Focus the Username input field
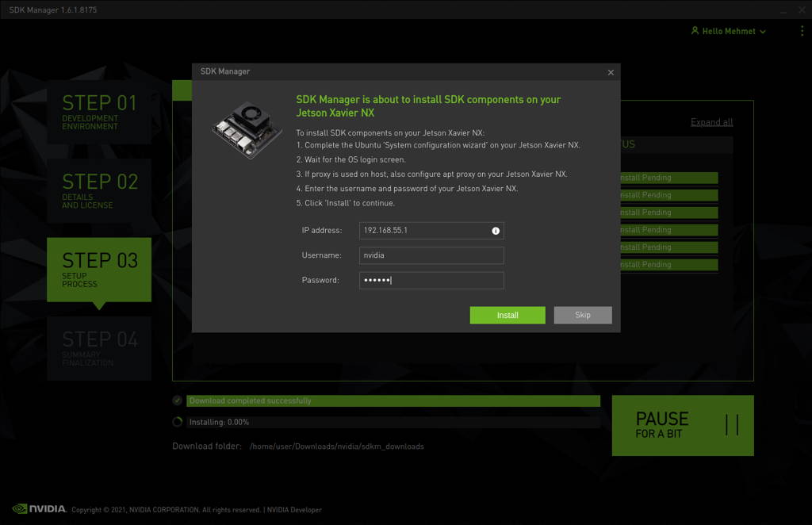The image size is (812, 525). pos(431,256)
